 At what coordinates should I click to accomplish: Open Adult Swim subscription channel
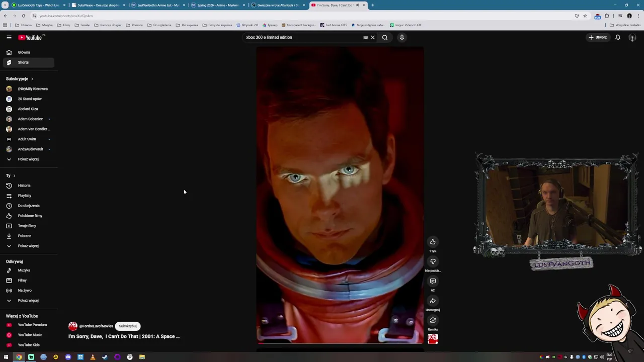[28, 139]
